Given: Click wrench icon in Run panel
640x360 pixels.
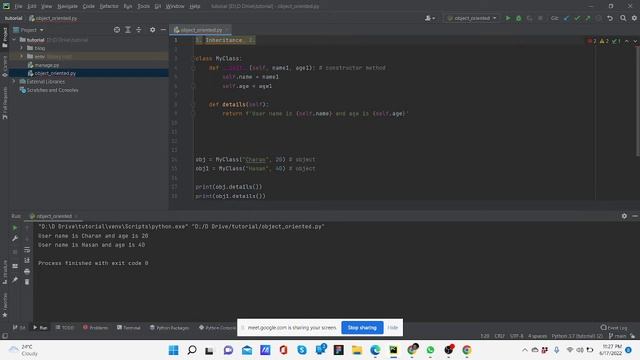Looking at the screenshot, I should [15, 238].
